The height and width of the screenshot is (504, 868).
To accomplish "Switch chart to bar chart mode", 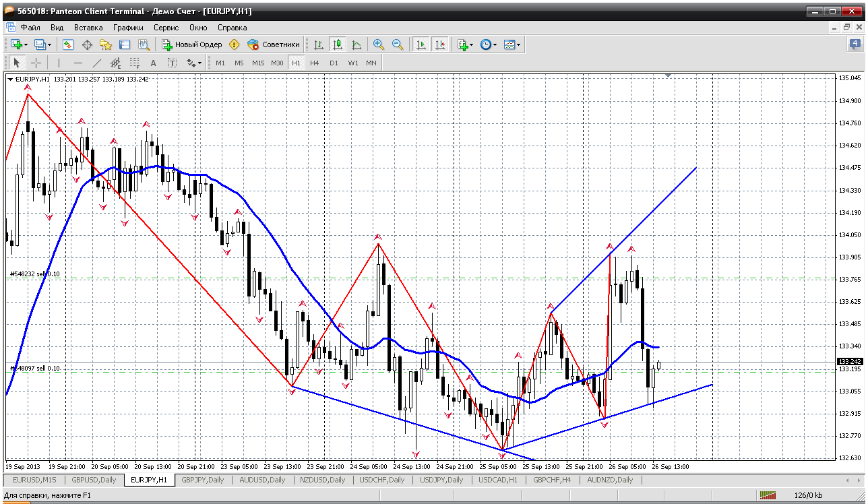I will coord(319,44).
